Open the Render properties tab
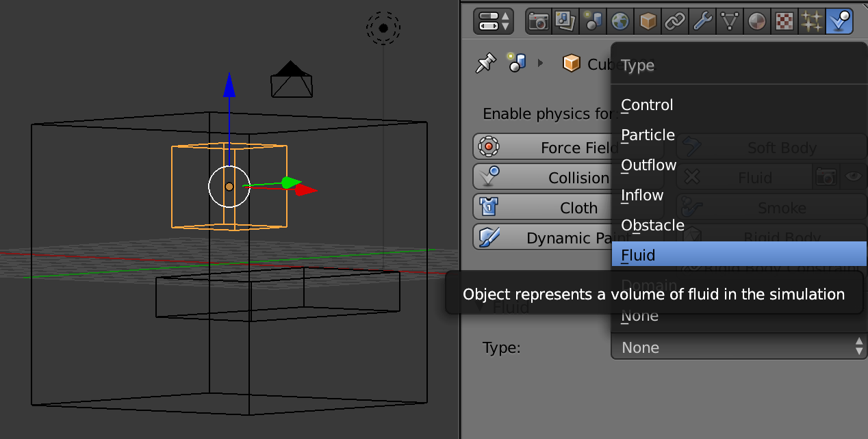The width and height of the screenshot is (868, 439). tap(539, 21)
